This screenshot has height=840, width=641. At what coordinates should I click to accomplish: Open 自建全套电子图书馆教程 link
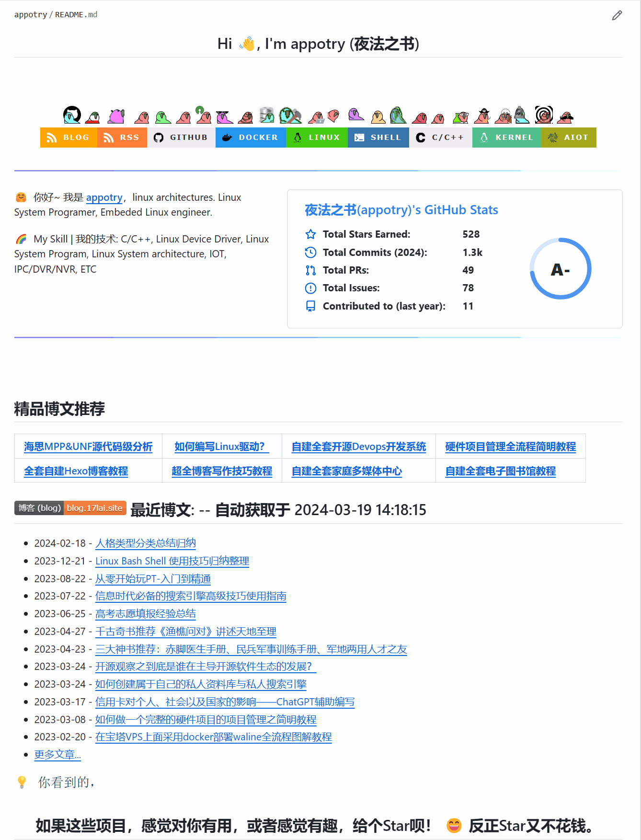coord(500,471)
